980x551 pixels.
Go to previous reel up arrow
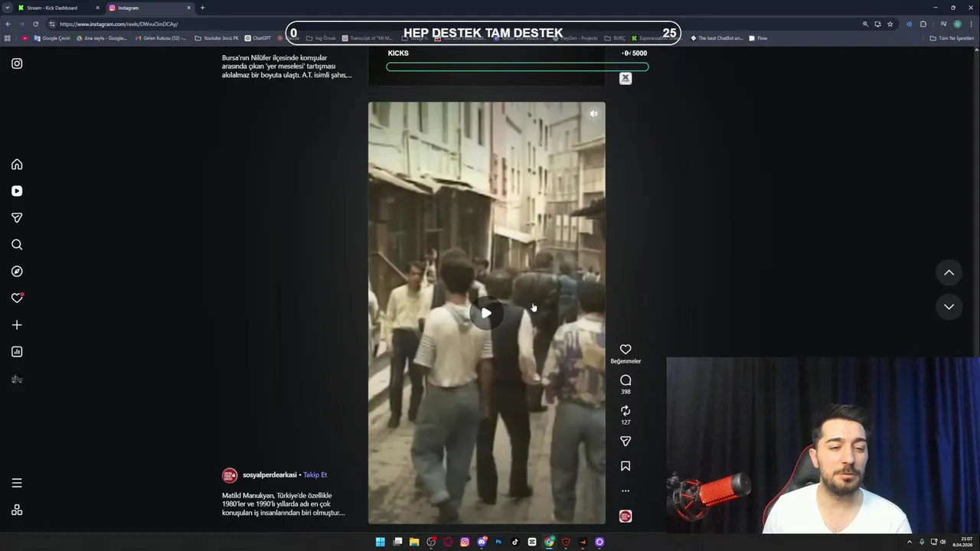[x=949, y=272]
